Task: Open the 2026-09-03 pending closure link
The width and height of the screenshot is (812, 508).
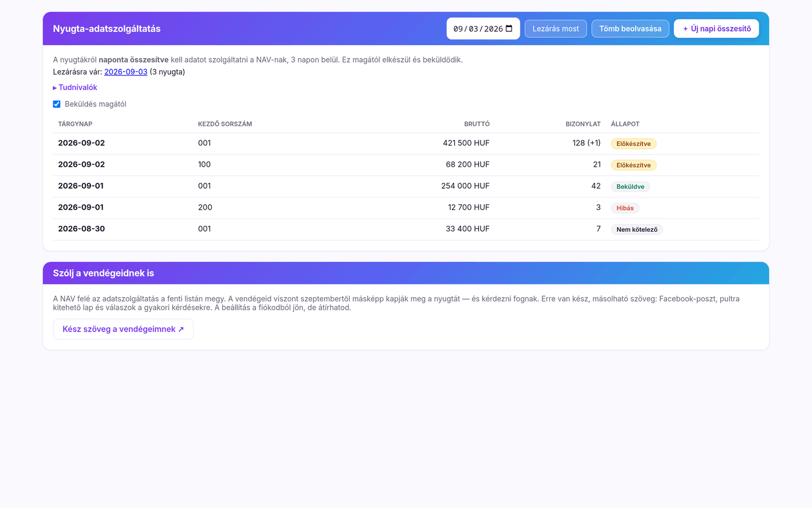Action: [x=126, y=72]
